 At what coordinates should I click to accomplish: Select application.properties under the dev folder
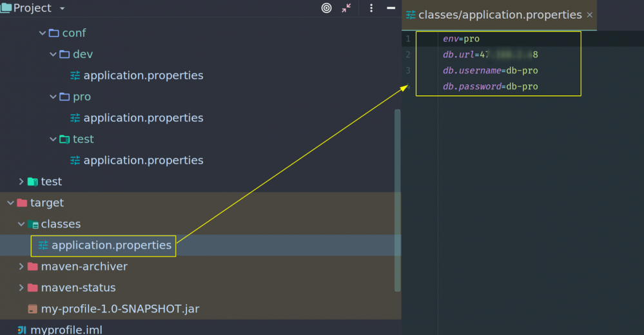143,75
